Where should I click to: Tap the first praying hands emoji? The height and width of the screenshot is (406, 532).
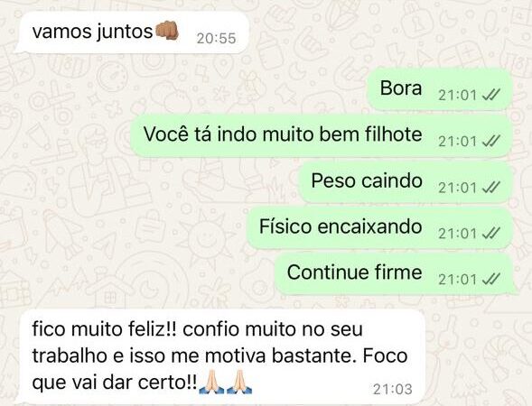point(211,382)
